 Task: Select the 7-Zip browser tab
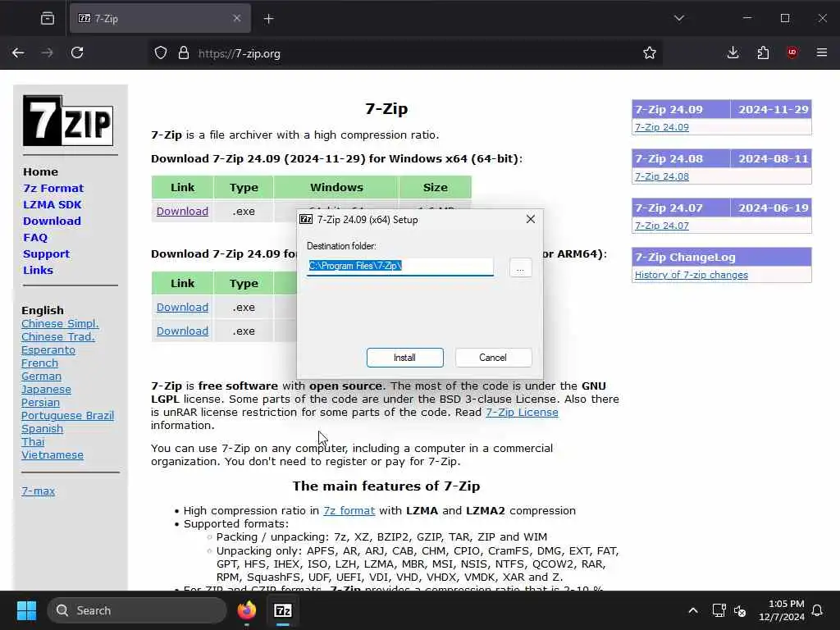(160, 19)
